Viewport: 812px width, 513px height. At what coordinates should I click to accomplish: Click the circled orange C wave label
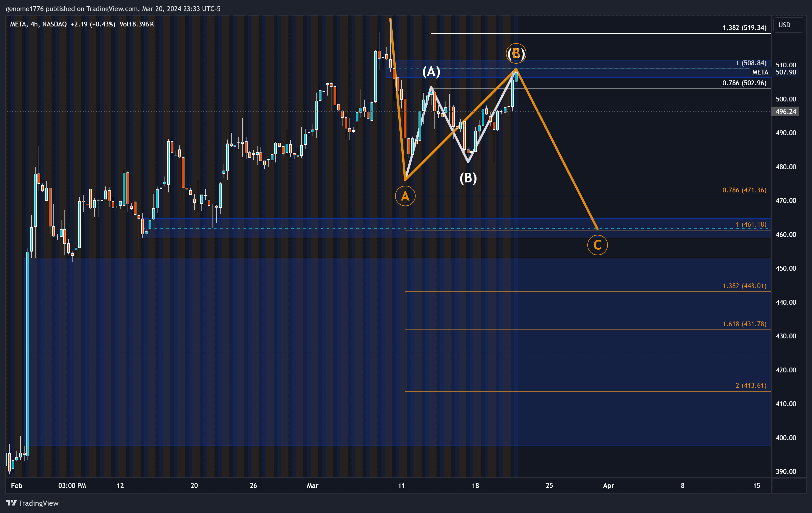tap(597, 245)
